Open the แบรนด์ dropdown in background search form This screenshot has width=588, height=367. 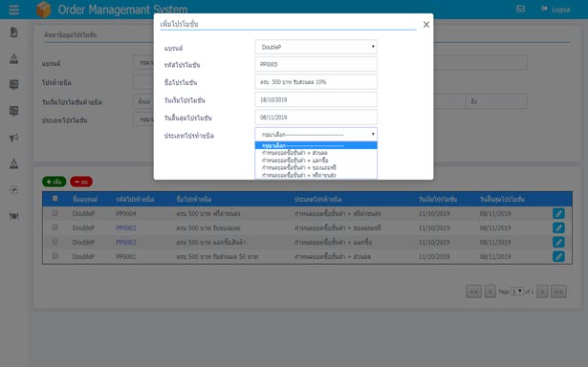(x=143, y=63)
